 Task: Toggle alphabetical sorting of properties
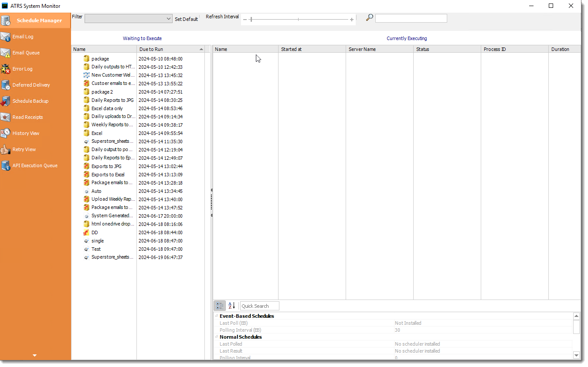pyautogui.click(x=231, y=306)
